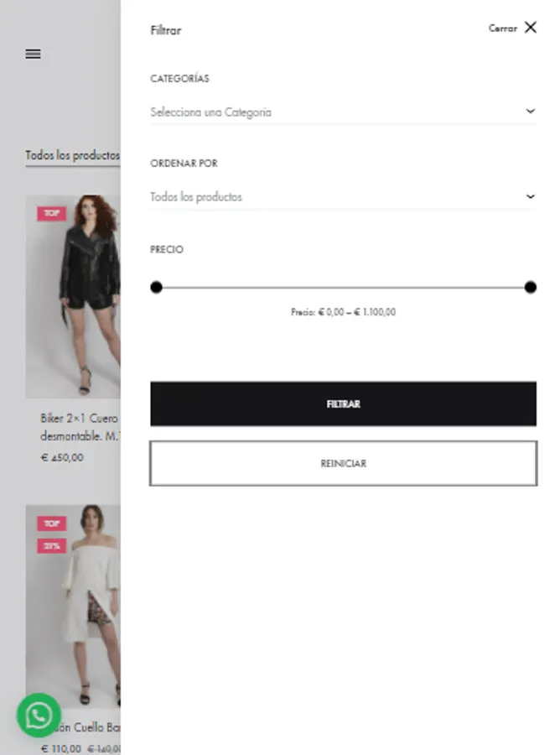The image size is (560, 755).
Task: Reset filters with the REINICIAR button
Action: [343, 463]
